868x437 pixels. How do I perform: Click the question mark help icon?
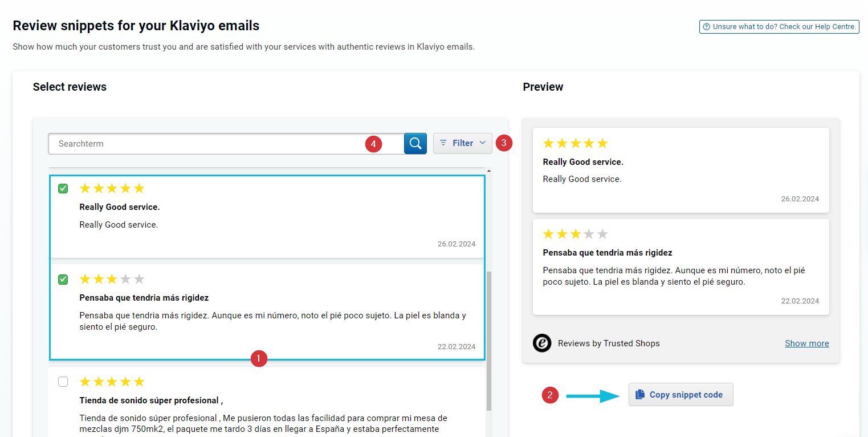(707, 27)
